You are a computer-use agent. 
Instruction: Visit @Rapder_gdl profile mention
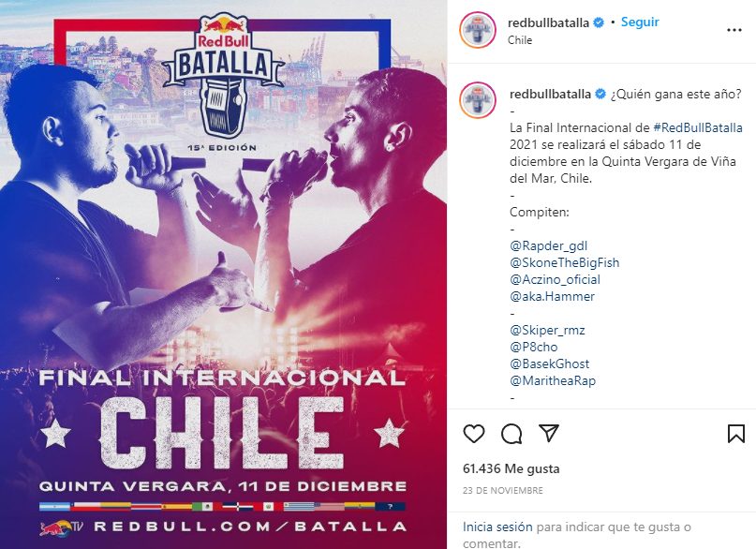click(x=548, y=245)
